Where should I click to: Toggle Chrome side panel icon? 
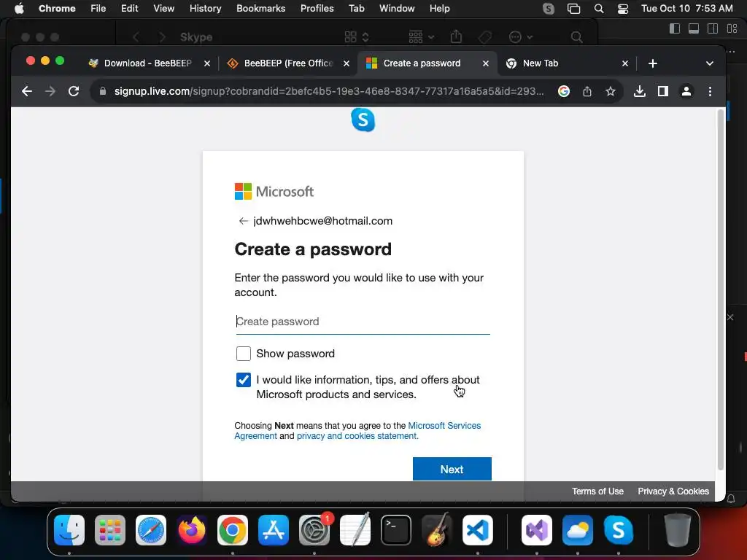pos(662,91)
